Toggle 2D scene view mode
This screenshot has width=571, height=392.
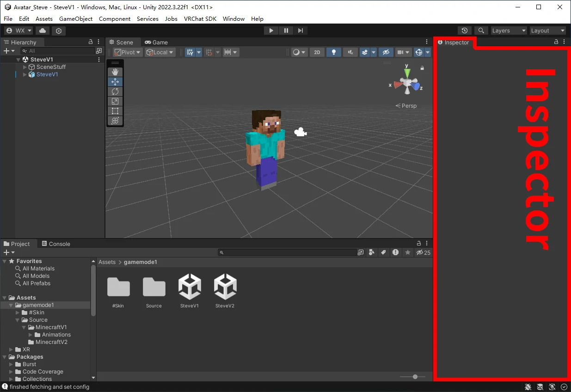317,52
